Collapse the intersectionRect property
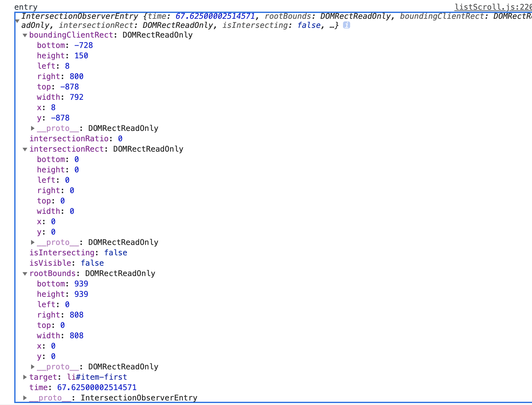 25,149
